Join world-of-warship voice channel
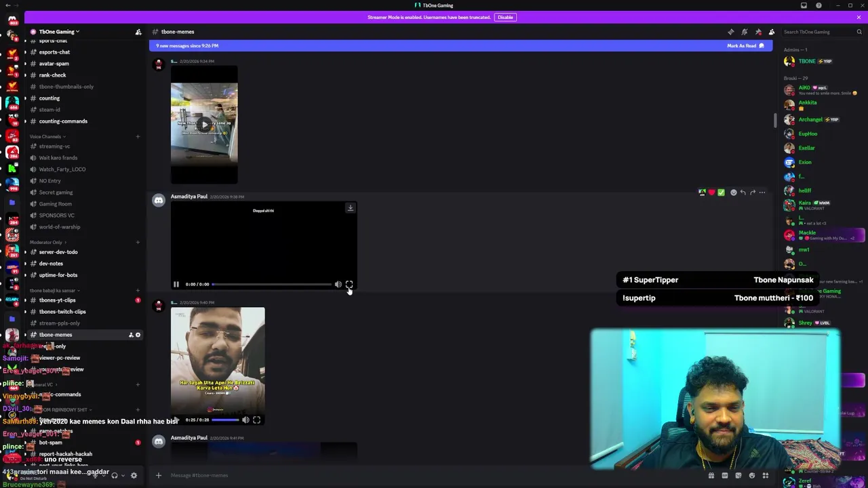This screenshot has width=868, height=488. 59,227
